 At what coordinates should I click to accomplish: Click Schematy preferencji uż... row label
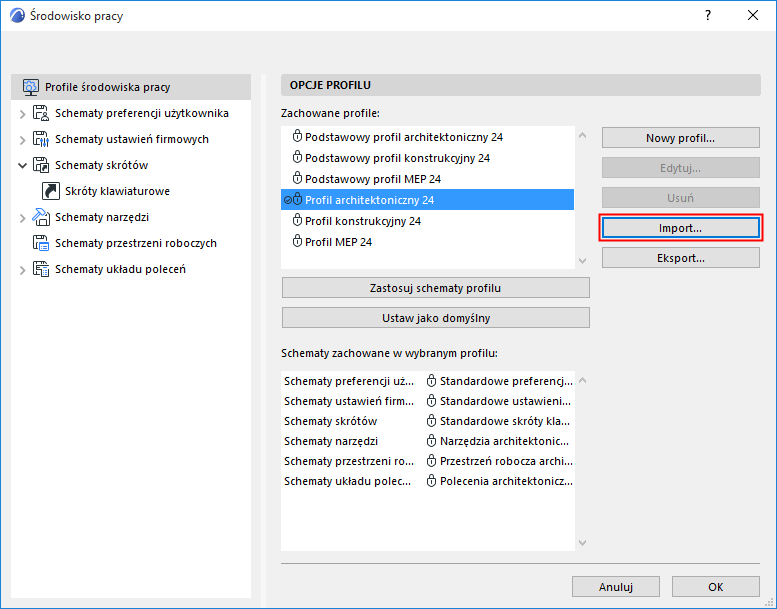(349, 381)
